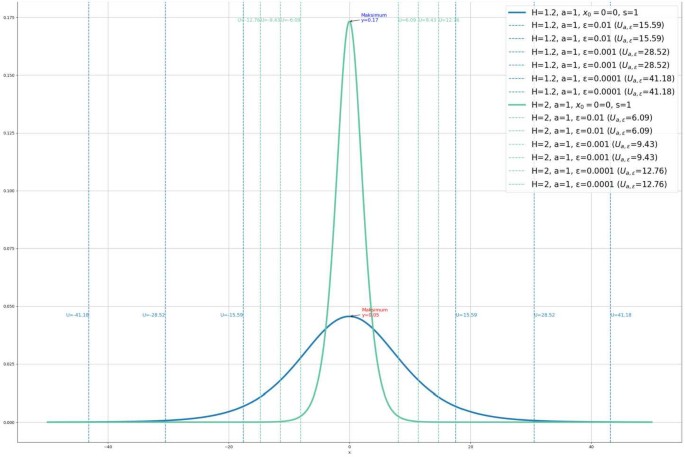Screen dimensions: 685x457
Task: Click the x-axis tick label "-40"
Action: 107,447
